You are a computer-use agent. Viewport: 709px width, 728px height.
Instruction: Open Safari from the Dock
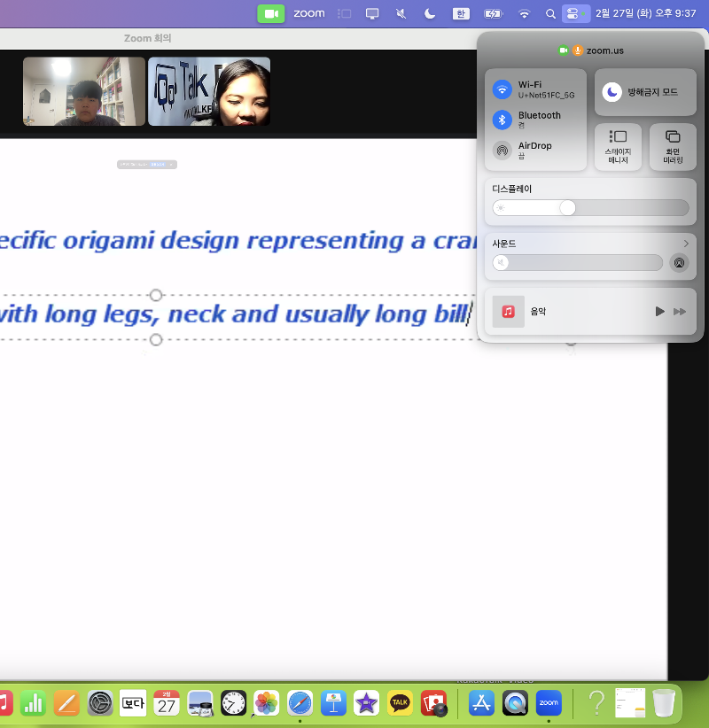[x=300, y=703]
